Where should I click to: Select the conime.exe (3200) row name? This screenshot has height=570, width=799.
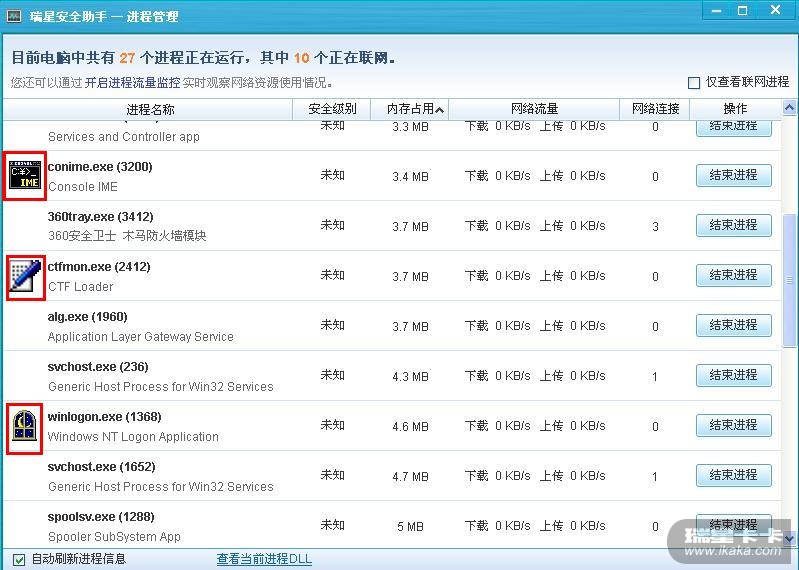100,167
